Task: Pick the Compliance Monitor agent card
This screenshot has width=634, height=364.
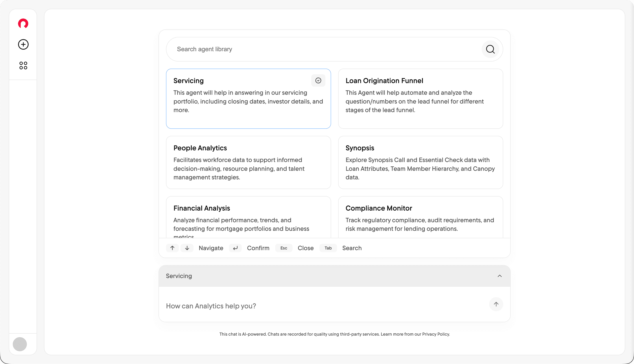Action: coord(420,218)
